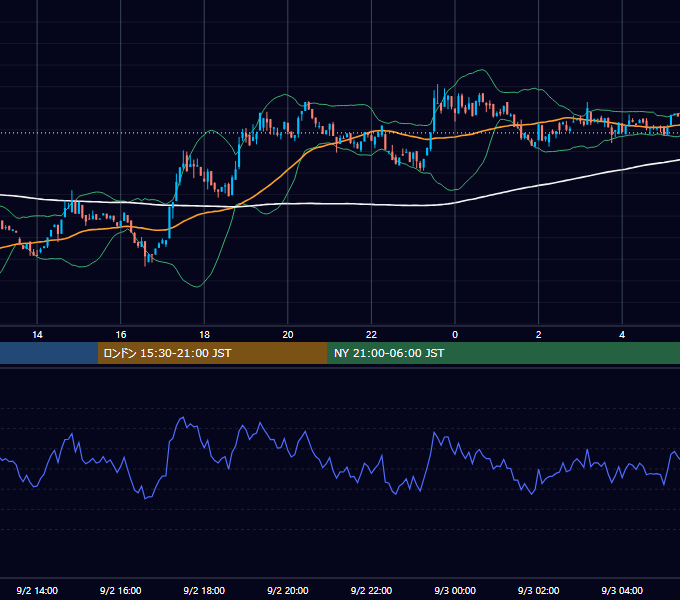The height and width of the screenshot is (600, 680).
Task: Select the 4 hour label on chart axis
Action: 622,335
